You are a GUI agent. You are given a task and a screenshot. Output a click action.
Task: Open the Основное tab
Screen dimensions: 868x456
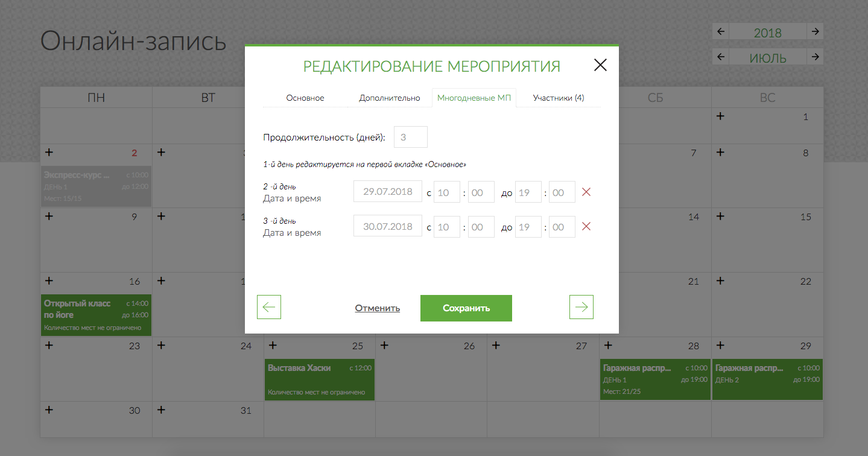coord(305,98)
